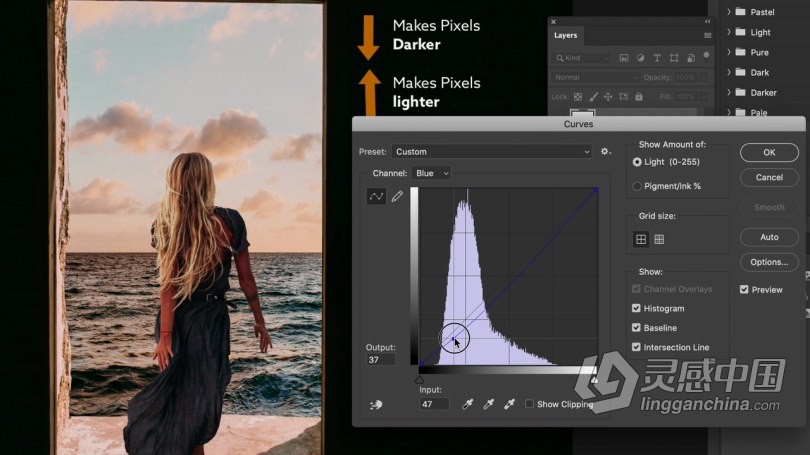
Task: Enable the Show Clipping checkbox
Action: (530, 405)
